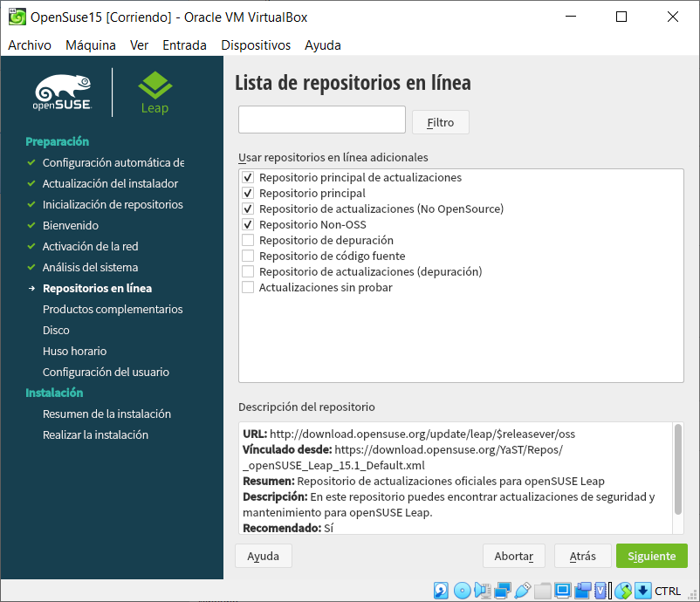This screenshot has height=602, width=700.
Task: Click the 'Preparación' section heading
Action: (x=57, y=141)
